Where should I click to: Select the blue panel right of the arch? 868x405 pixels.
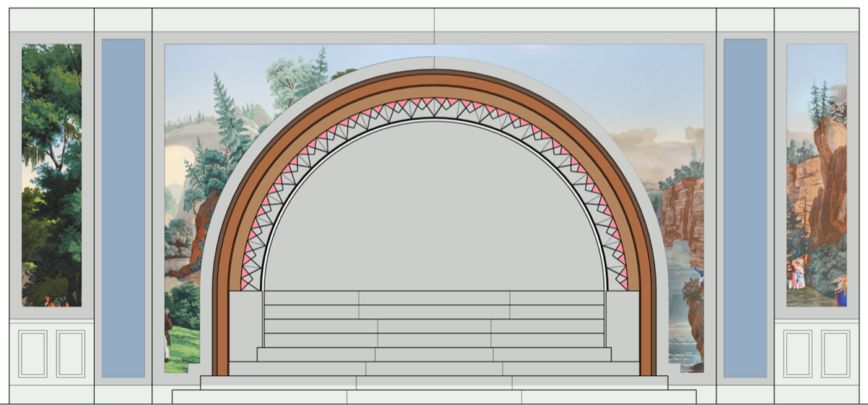[745, 208]
